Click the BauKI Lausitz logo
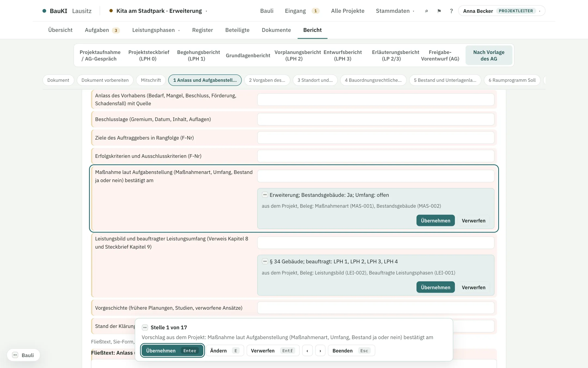588x368 pixels. tap(67, 11)
